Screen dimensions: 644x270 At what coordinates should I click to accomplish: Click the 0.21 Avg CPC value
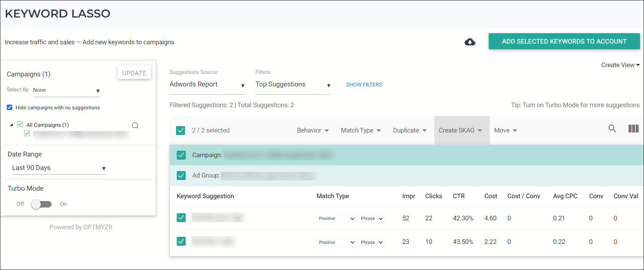click(559, 218)
